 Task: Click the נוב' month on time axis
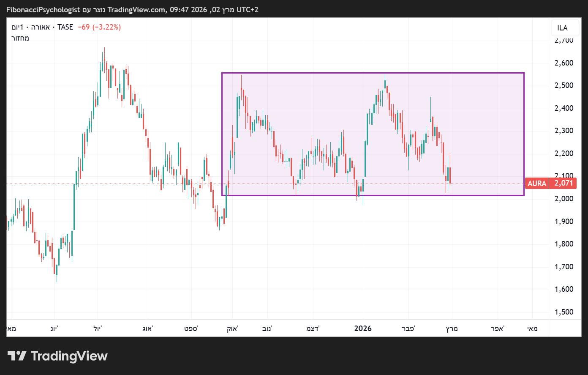click(x=267, y=328)
